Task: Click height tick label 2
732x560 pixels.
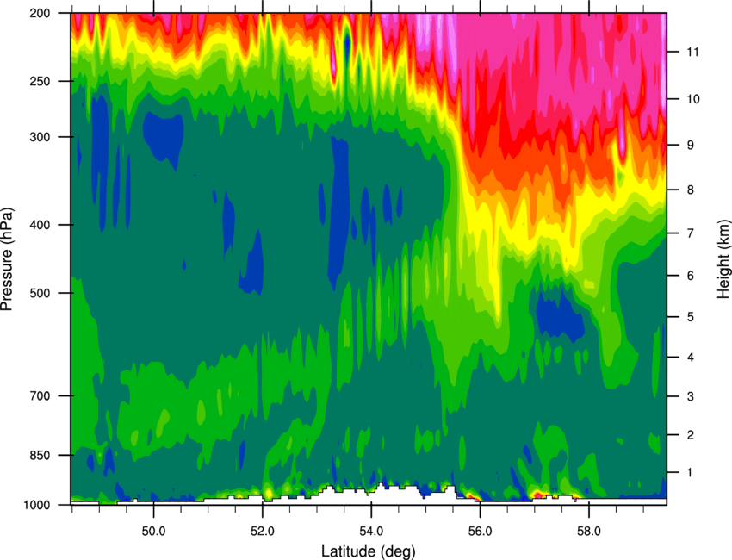Action: click(691, 435)
